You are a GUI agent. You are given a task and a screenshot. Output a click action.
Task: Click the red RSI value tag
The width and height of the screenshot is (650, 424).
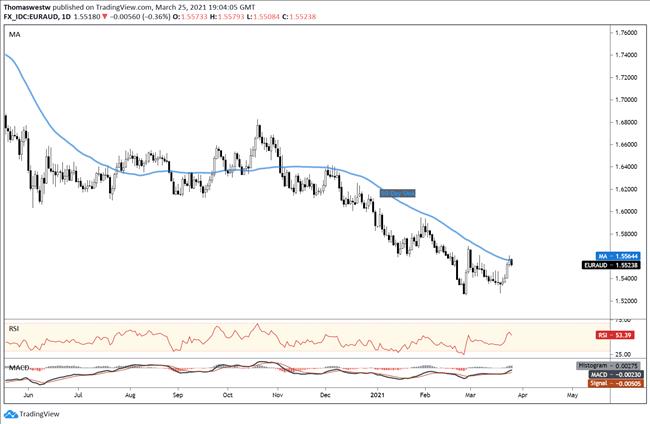[611, 335]
